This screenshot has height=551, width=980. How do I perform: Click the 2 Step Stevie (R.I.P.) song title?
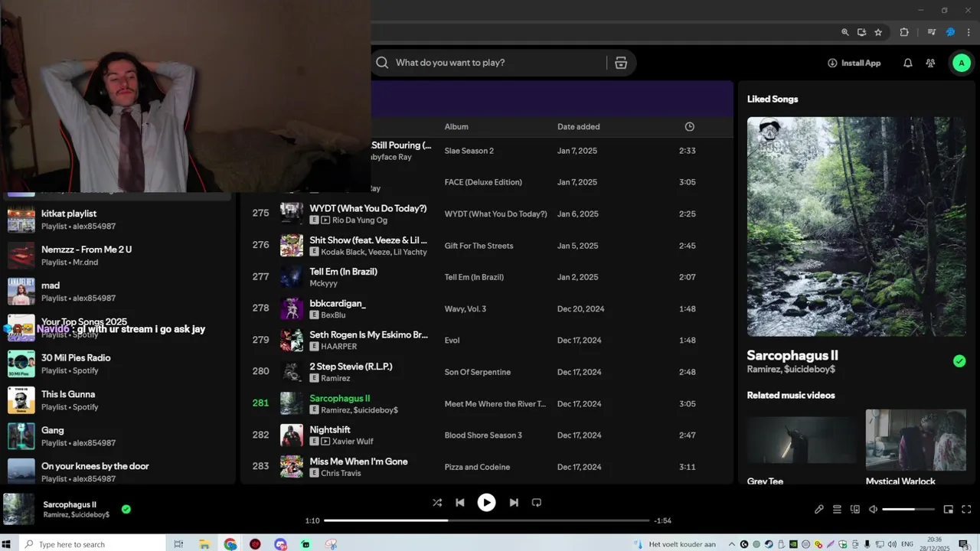(351, 367)
